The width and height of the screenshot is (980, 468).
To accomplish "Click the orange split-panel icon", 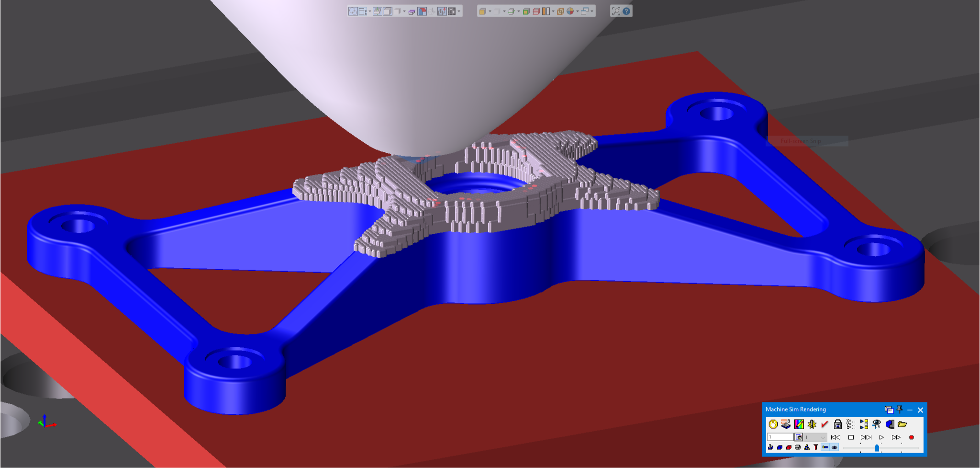I will (546, 11).
